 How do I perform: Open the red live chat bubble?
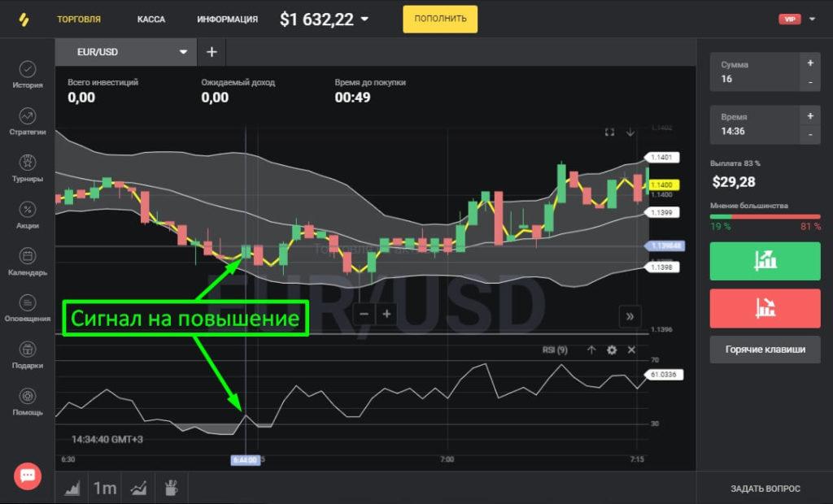point(28,476)
